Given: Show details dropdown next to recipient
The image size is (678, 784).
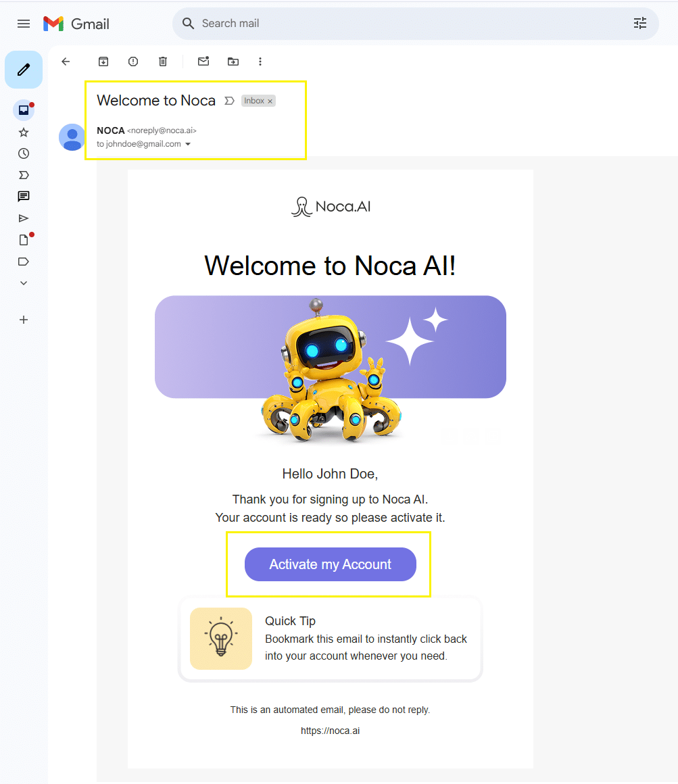Looking at the screenshot, I should pyautogui.click(x=188, y=144).
